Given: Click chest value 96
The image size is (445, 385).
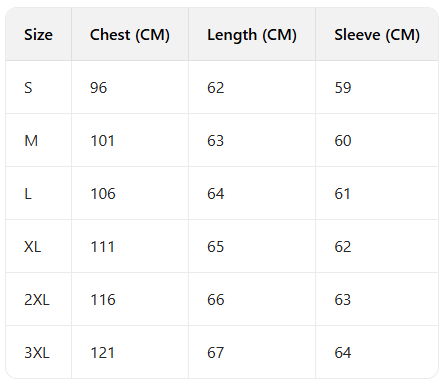Looking at the screenshot, I should (x=99, y=88).
